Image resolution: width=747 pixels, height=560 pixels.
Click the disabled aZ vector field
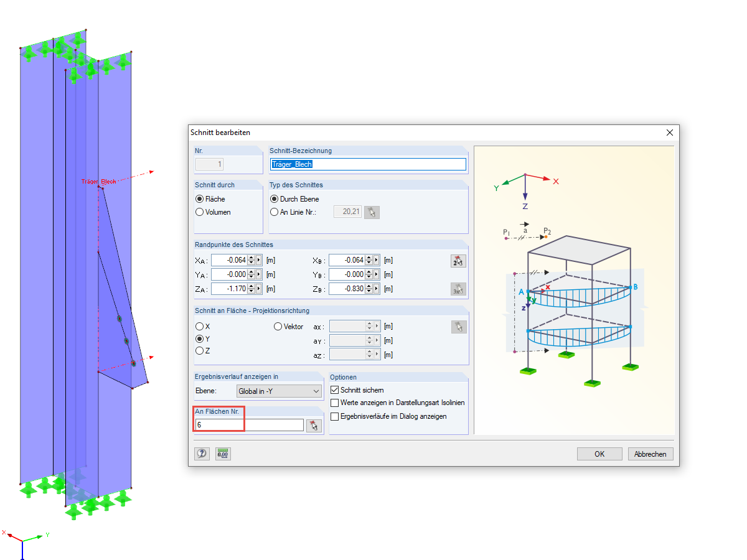click(347, 354)
